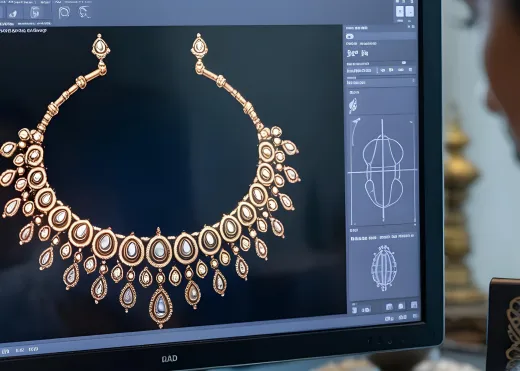520x371 pixels.
Task: Toggle the small checkbox before the lower panel label
Action: point(353,239)
